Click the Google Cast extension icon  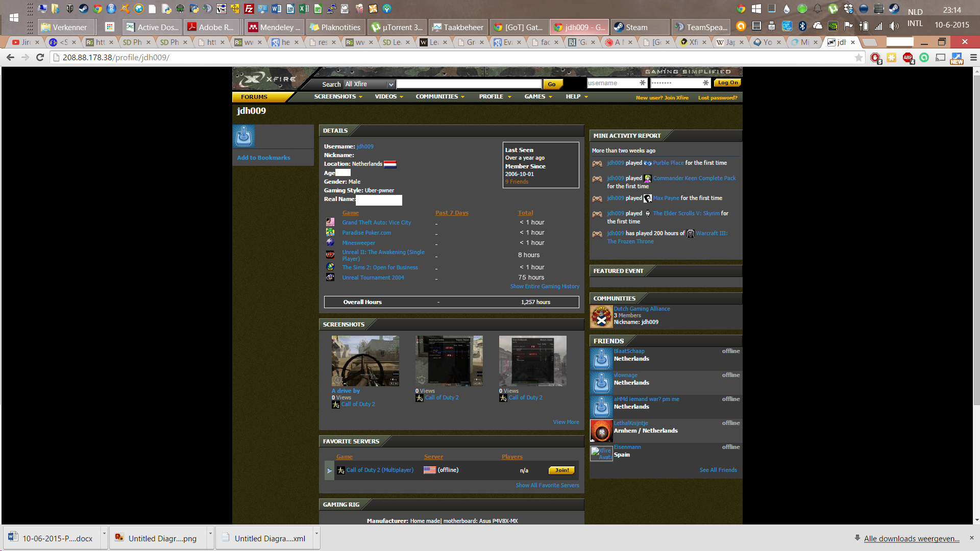click(940, 58)
